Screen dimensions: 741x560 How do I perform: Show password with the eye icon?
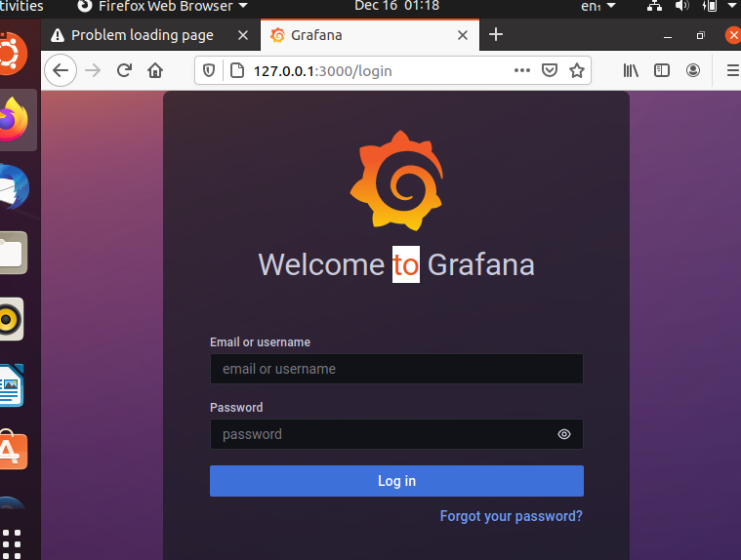tap(563, 434)
